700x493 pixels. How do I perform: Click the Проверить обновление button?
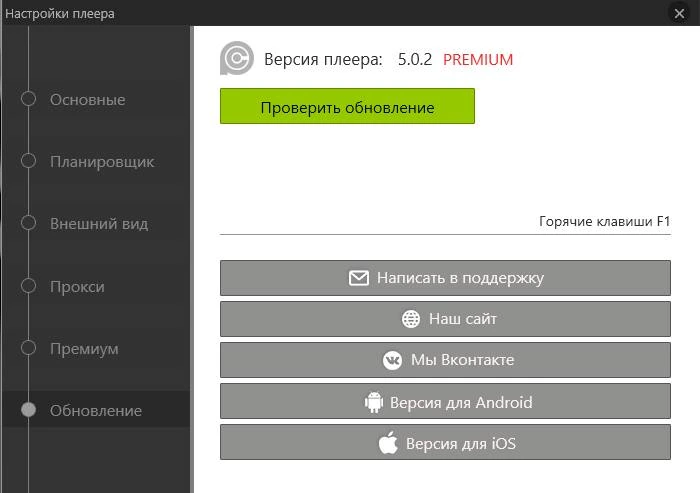click(x=347, y=106)
